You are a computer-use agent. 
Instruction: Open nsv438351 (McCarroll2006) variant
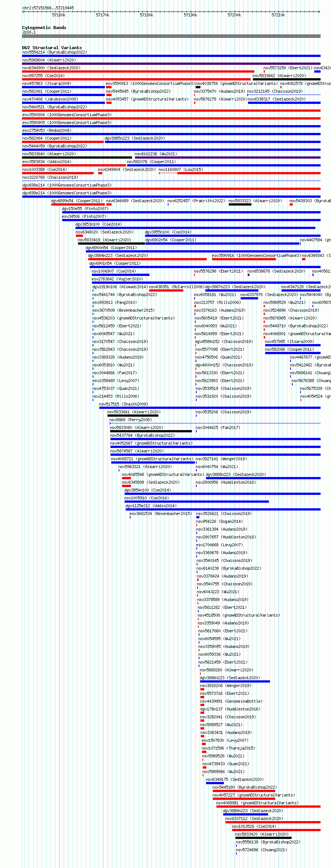177,287
